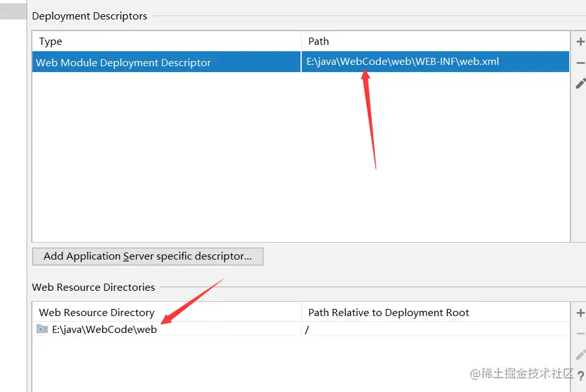586x392 pixels.
Task: Select the Web Module Deployment Descriptor row
Action: pyautogui.click(x=300, y=62)
